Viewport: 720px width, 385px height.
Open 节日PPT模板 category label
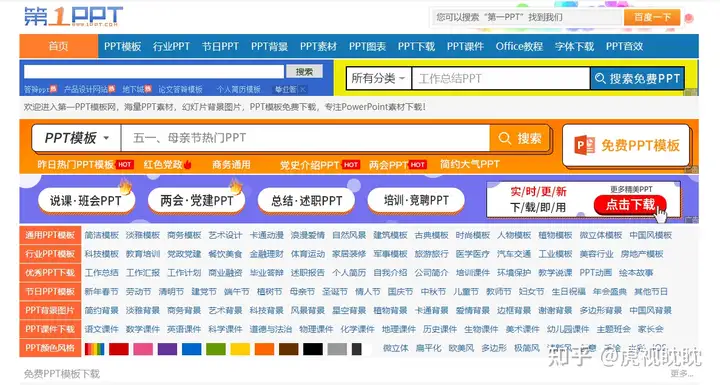[x=50, y=292]
